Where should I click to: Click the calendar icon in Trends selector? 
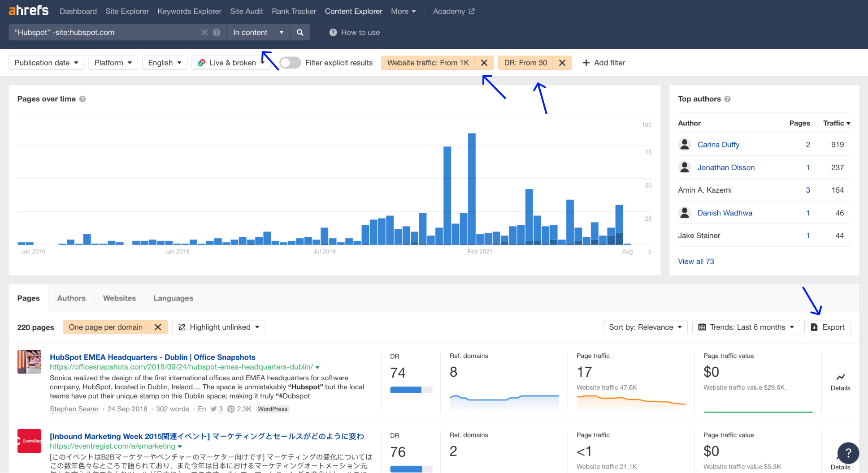pyautogui.click(x=702, y=327)
